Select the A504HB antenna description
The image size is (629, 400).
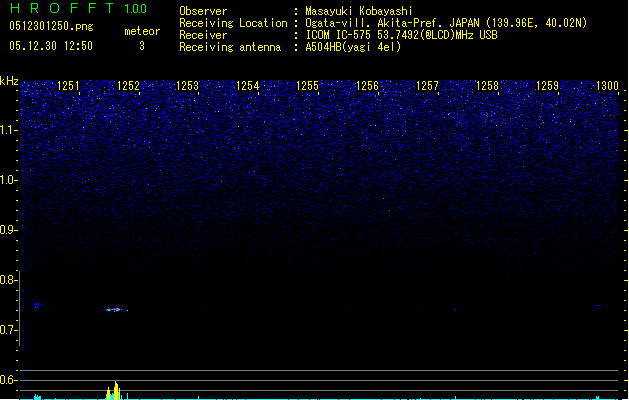click(353, 47)
